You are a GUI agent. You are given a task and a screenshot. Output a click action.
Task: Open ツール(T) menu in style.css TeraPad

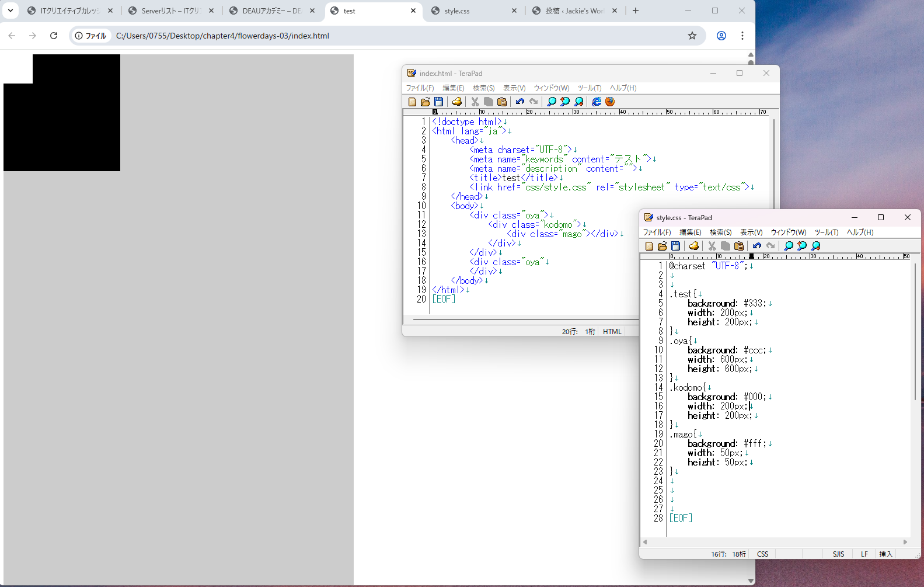[826, 232]
